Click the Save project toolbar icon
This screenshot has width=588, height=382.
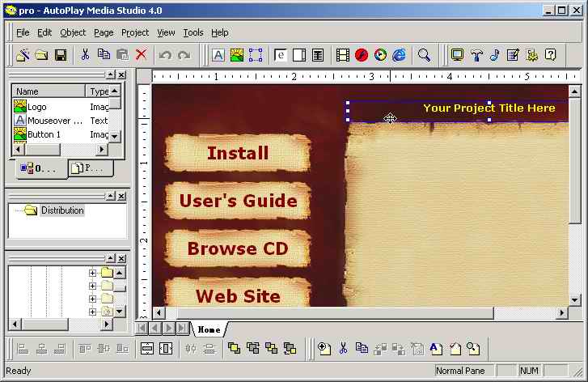click(61, 55)
